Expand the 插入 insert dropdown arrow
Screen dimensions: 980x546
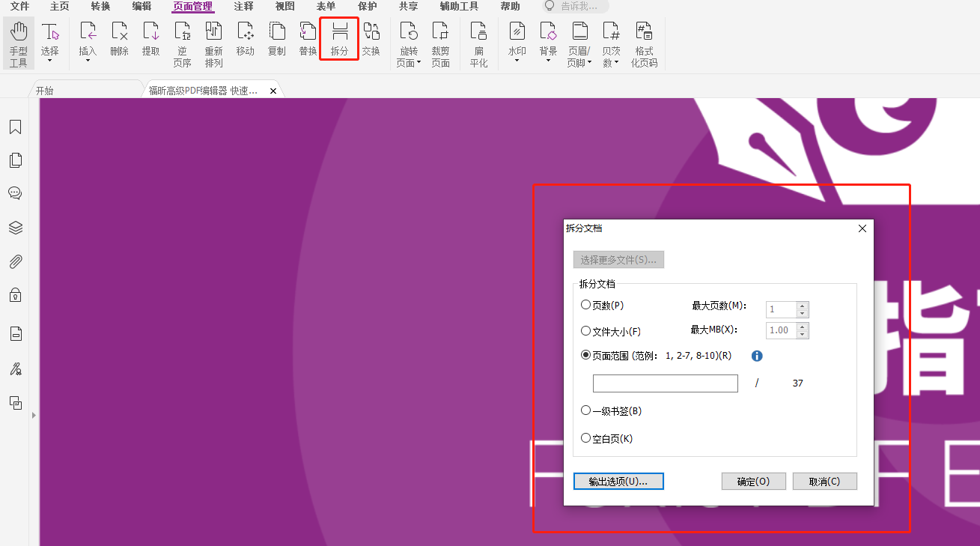tap(88, 61)
